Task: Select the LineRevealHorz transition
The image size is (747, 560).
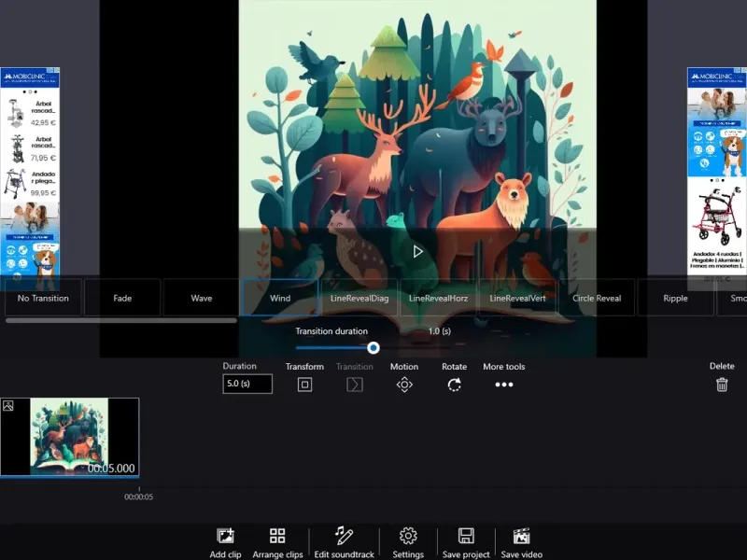Action: pos(438,298)
